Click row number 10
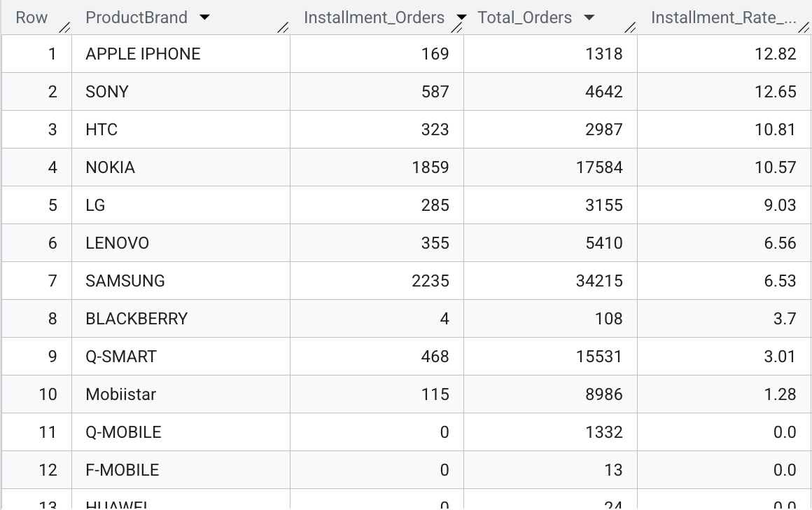 tap(48, 394)
